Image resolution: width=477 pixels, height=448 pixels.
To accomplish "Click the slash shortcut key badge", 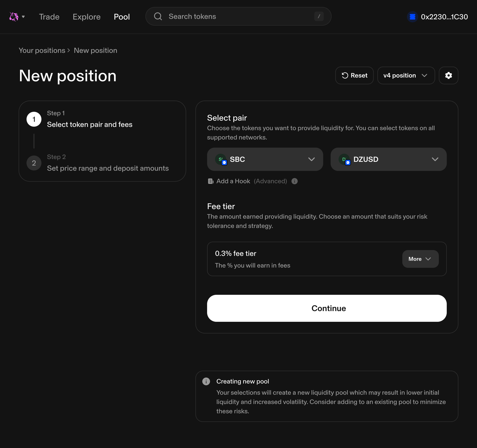I will (x=319, y=16).
